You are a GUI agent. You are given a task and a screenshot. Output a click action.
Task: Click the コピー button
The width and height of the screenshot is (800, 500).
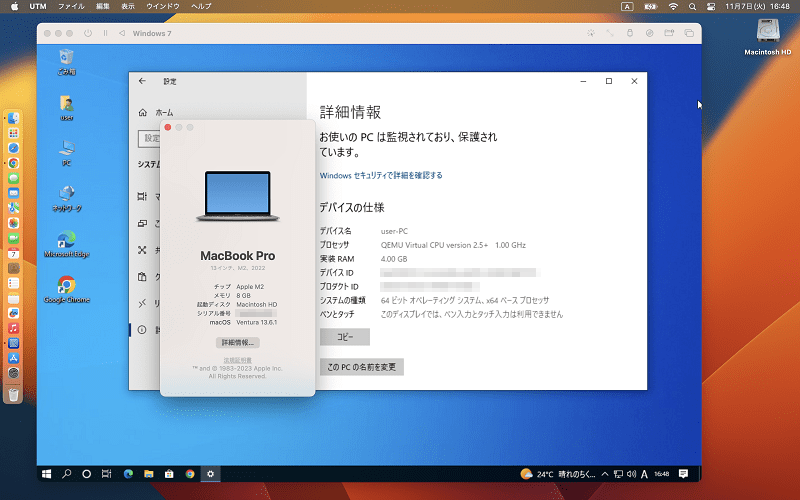click(345, 337)
